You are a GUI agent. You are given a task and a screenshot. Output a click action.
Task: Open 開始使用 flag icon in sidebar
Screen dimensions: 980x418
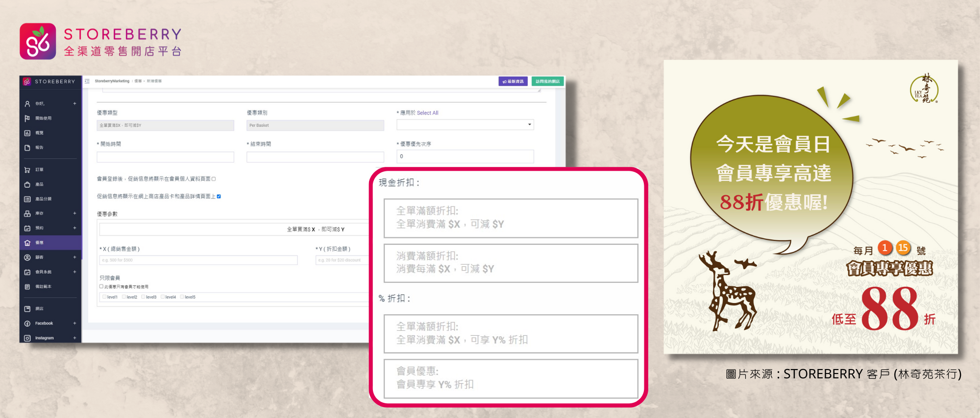click(x=27, y=118)
